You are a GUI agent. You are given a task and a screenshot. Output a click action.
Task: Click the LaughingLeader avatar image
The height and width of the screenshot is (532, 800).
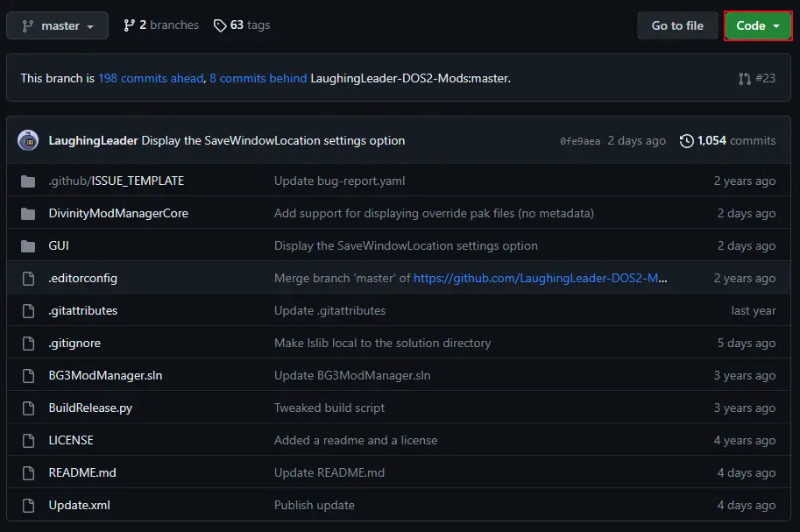coord(28,140)
